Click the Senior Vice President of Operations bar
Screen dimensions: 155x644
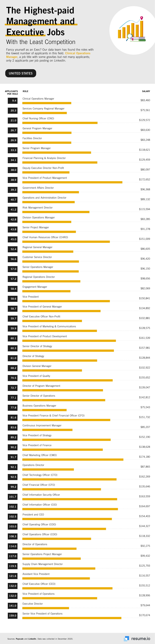coord(72,618)
